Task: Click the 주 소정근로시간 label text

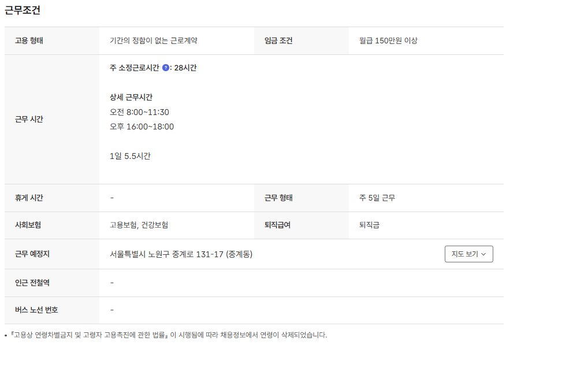Action: 134,68
